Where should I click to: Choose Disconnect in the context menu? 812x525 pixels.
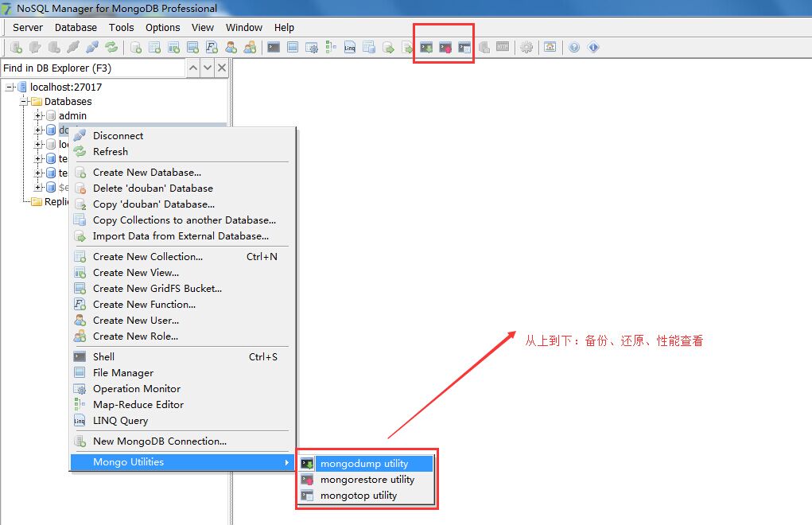point(183,136)
